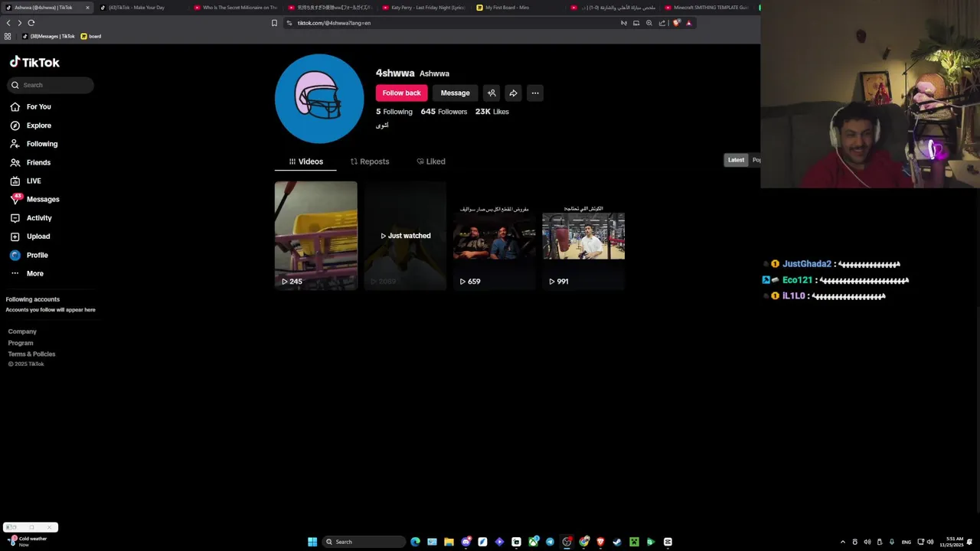The image size is (980, 551).
Task: Reload the page with refresh icon
Action: [31, 23]
